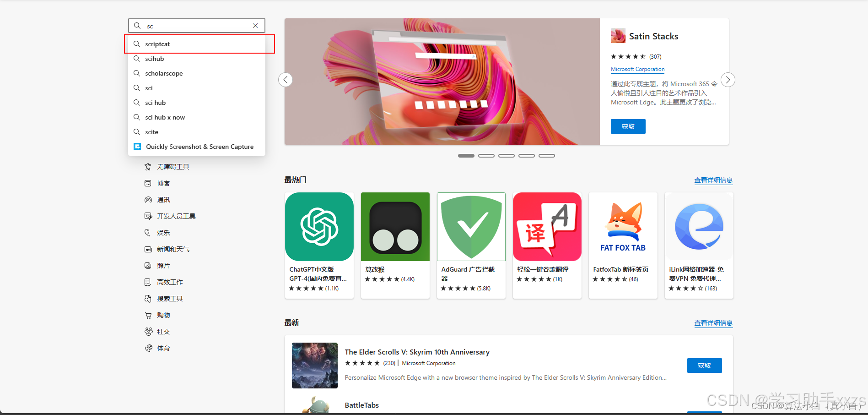
Task: Click inside the search input containing 'sc'
Action: point(197,26)
